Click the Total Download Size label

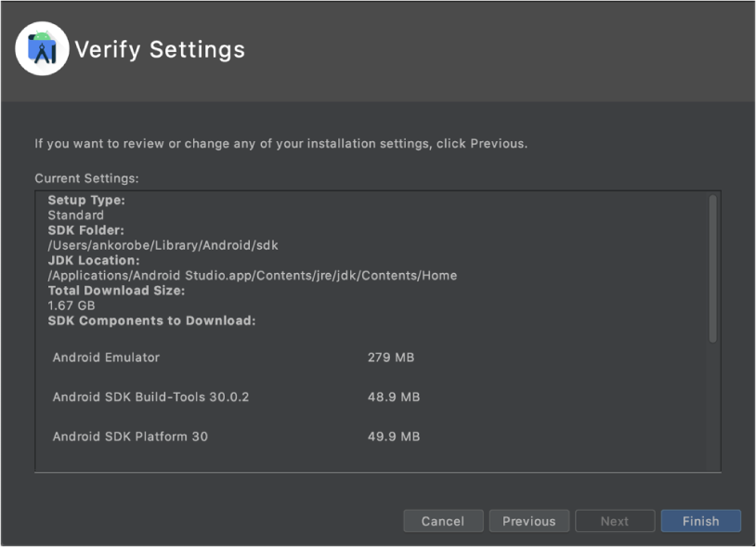[116, 291]
